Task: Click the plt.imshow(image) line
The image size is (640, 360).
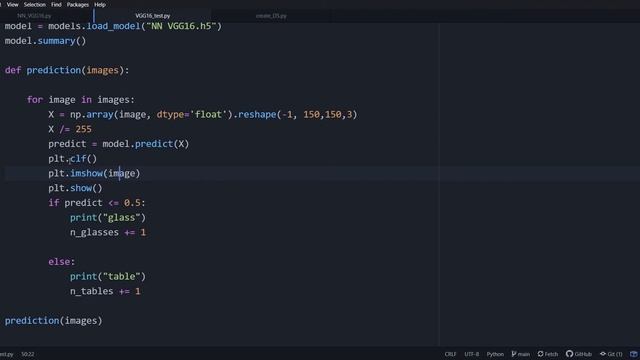Action: (94, 173)
